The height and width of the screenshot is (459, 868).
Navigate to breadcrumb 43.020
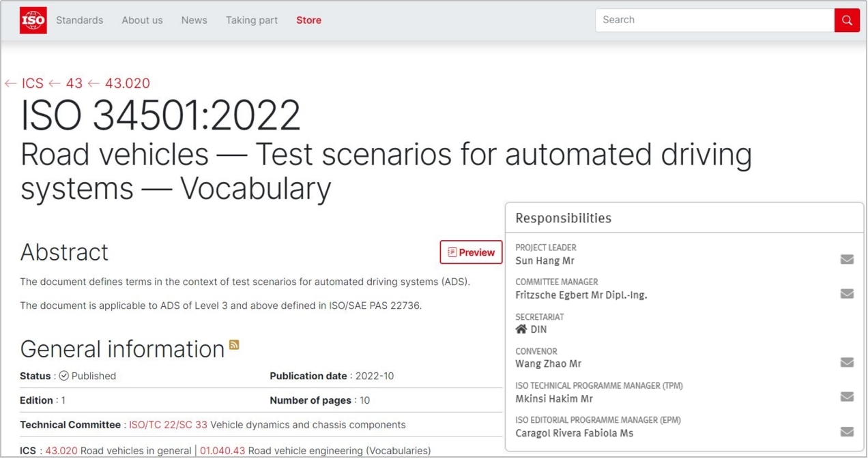(x=127, y=83)
